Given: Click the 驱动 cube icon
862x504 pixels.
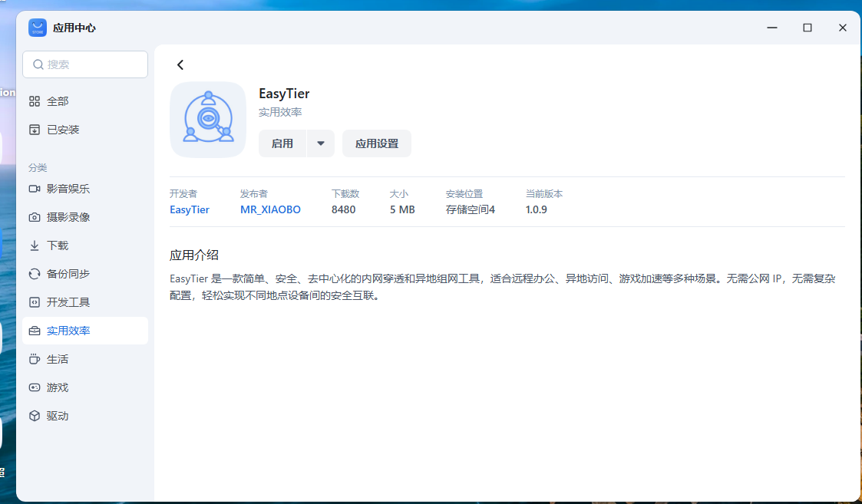Looking at the screenshot, I should click(35, 416).
